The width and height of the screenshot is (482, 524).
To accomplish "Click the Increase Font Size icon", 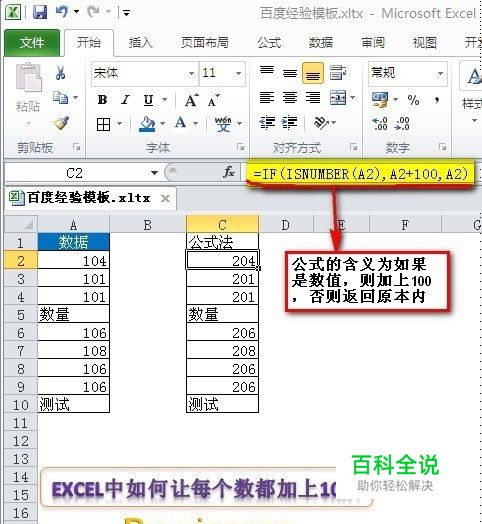I will point(192,100).
